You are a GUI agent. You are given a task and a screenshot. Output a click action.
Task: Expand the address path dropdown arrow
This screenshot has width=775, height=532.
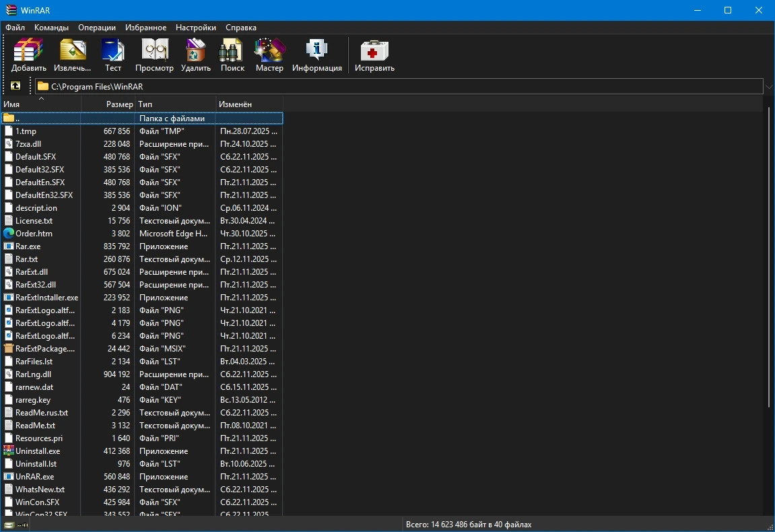(768, 86)
